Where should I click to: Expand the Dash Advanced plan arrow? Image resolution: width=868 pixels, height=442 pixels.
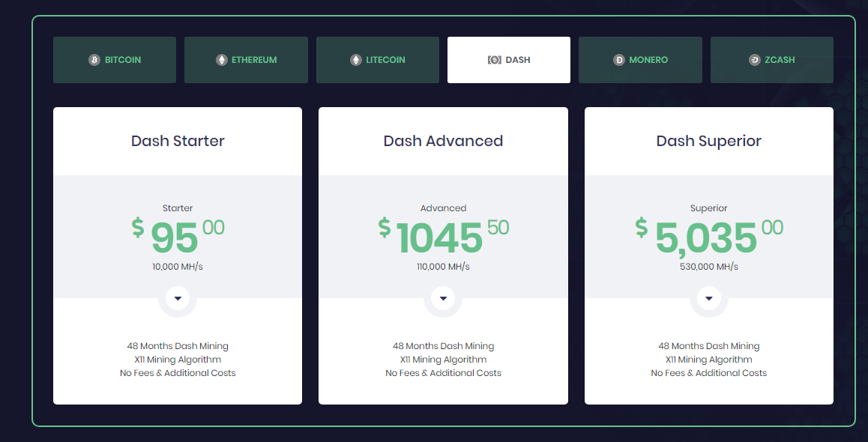[x=443, y=298]
